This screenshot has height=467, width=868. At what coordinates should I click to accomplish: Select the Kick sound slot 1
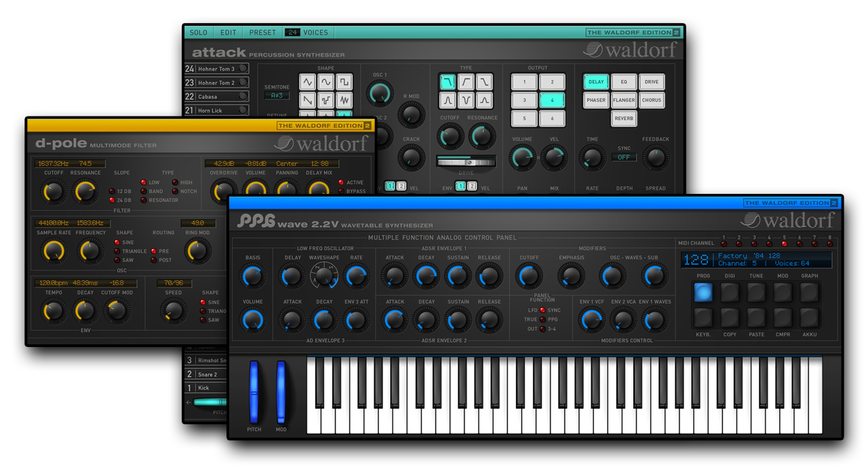point(207,388)
